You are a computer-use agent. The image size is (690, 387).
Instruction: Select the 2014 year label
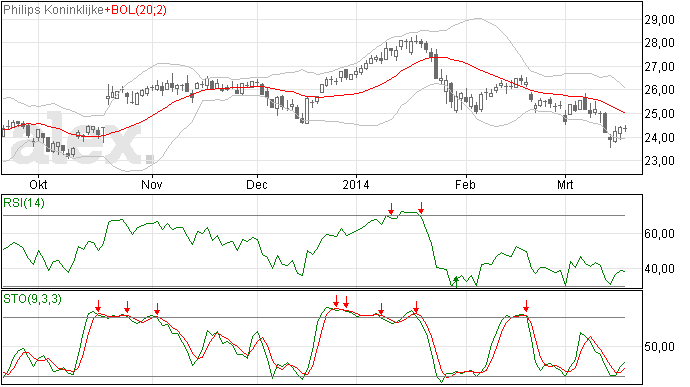[x=356, y=185]
